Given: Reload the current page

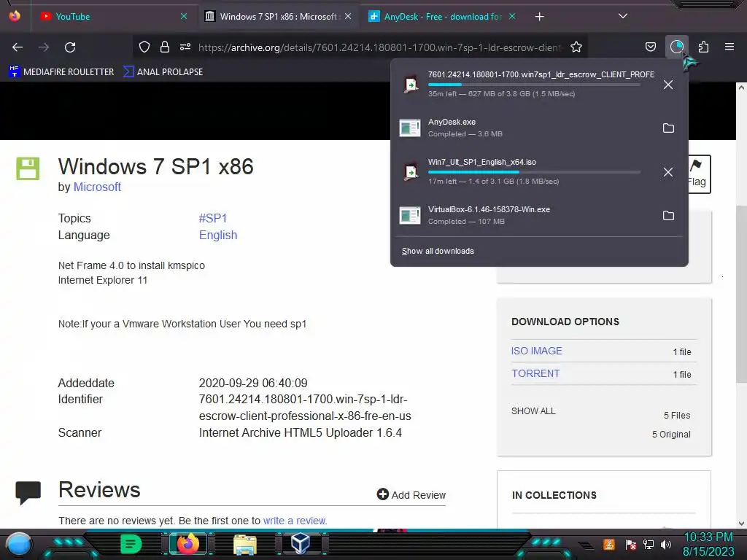Looking at the screenshot, I should 70,47.
